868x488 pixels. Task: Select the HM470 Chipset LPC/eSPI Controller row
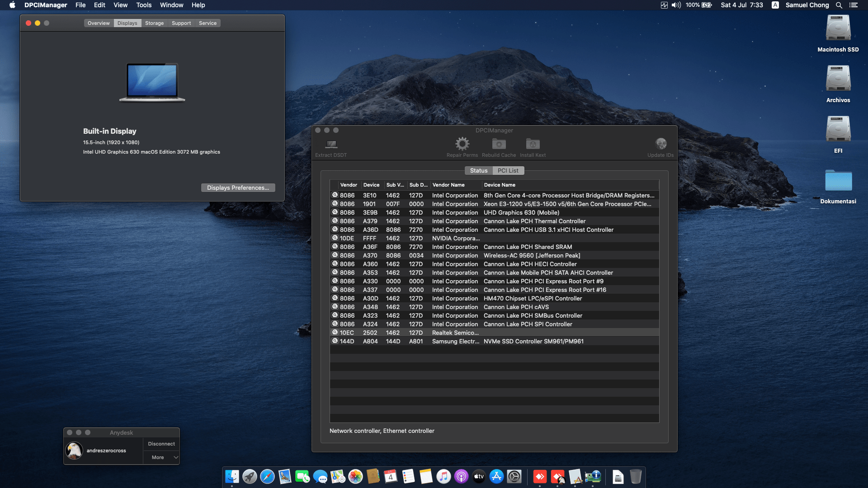(x=494, y=298)
